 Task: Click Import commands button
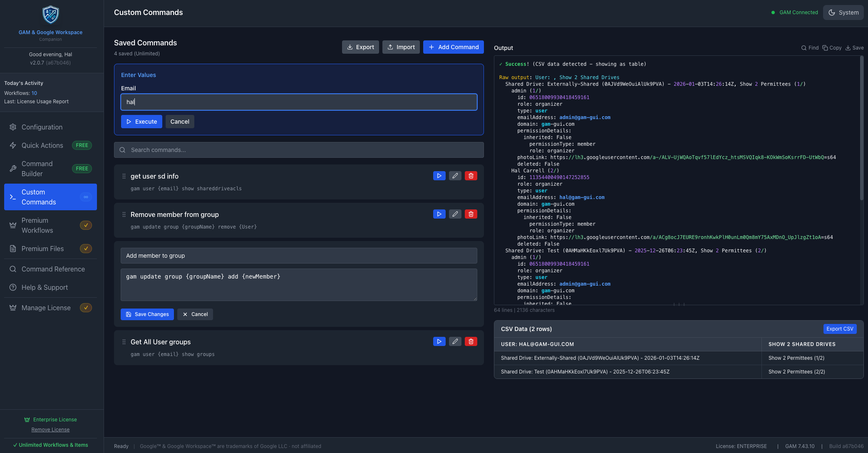tap(401, 47)
